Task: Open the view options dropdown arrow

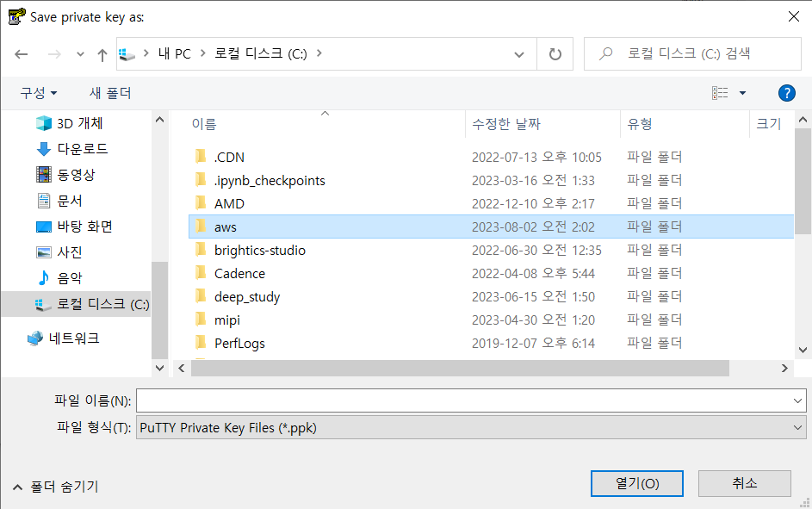Action: click(x=742, y=93)
